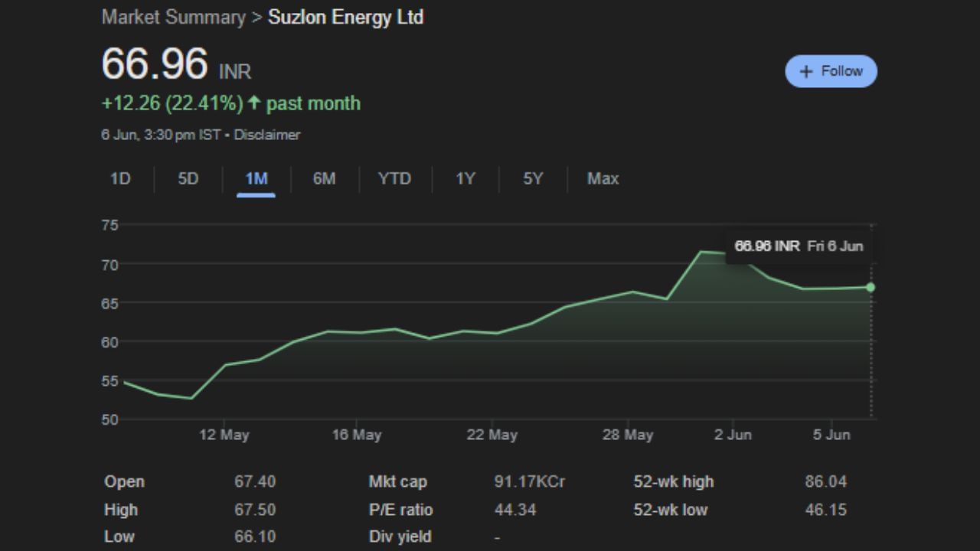The width and height of the screenshot is (980, 551).
Task: Switch to the YTD range tab
Action: pyautogui.click(x=394, y=179)
